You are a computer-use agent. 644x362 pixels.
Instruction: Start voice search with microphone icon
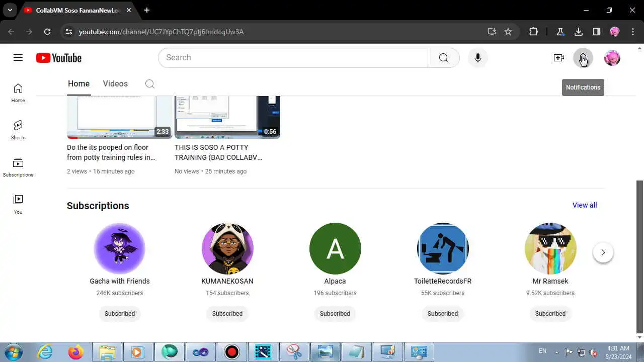click(477, 58)
